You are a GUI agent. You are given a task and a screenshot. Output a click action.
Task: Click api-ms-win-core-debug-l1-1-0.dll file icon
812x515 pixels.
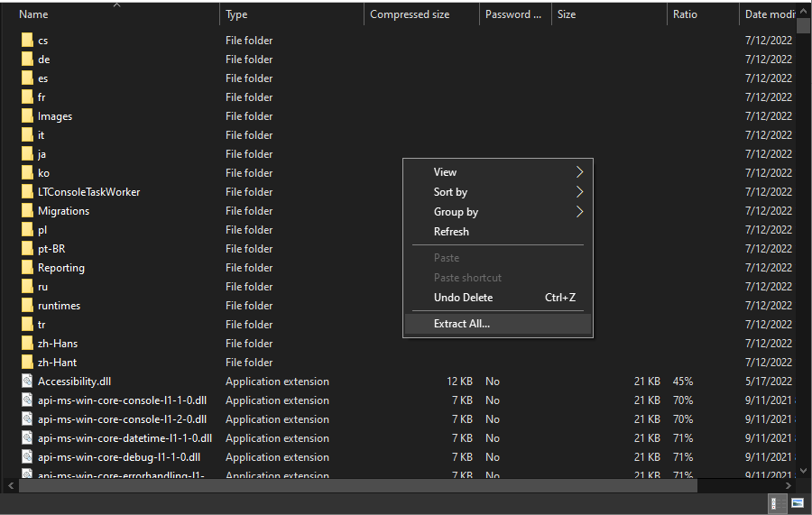coord(27,457)
